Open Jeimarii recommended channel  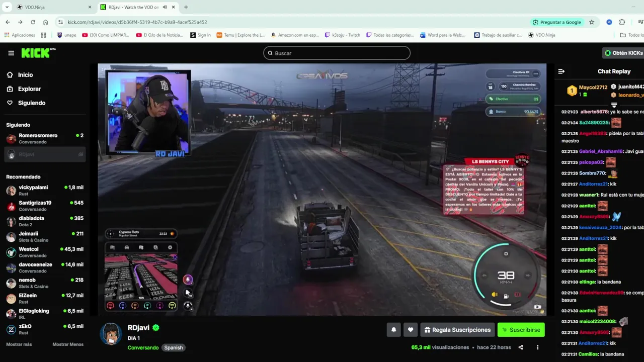pos(44,237)
